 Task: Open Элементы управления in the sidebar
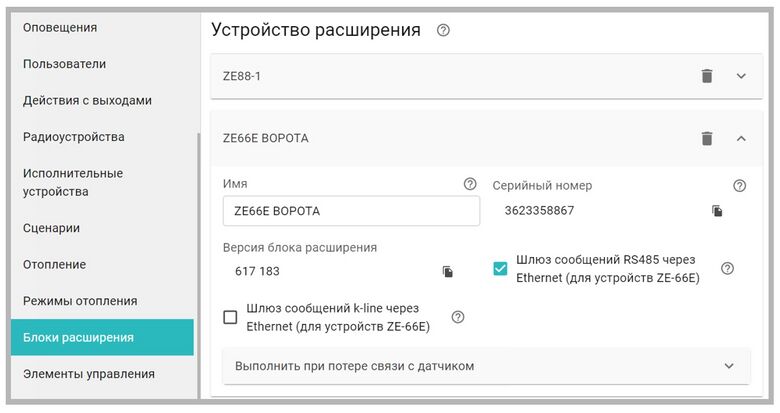tap(89, 374)
